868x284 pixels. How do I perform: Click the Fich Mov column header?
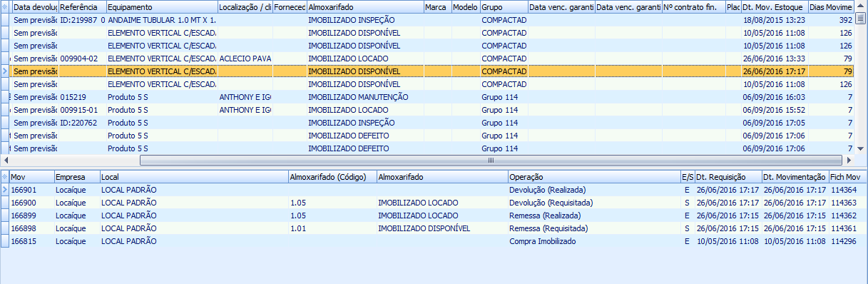click(x=847, y=177)
